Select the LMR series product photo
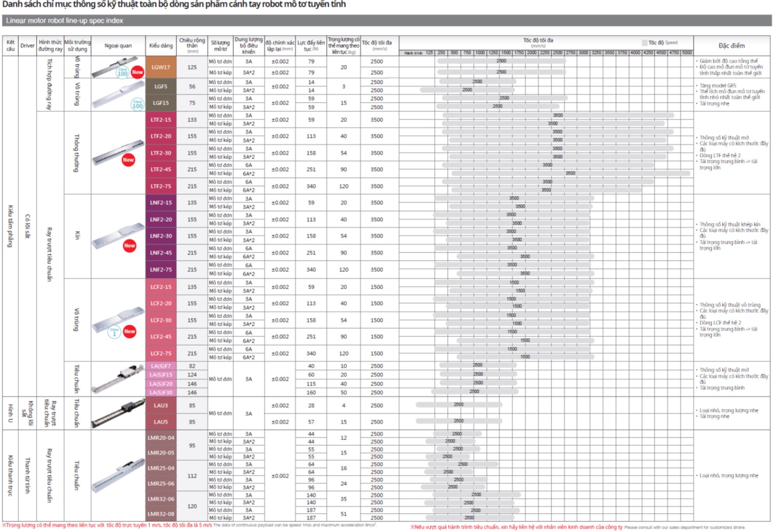The height and width of the screenshot is (532, 777). tap(118, 476)
